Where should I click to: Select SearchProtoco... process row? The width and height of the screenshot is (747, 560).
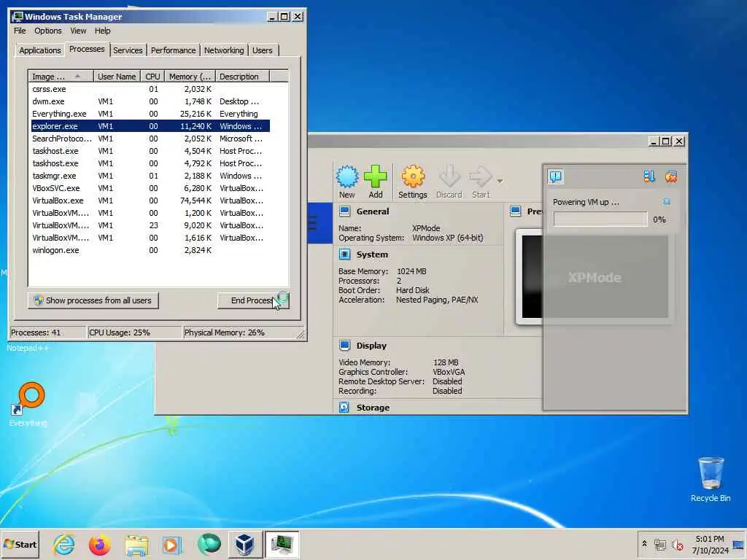click(150, 139)
